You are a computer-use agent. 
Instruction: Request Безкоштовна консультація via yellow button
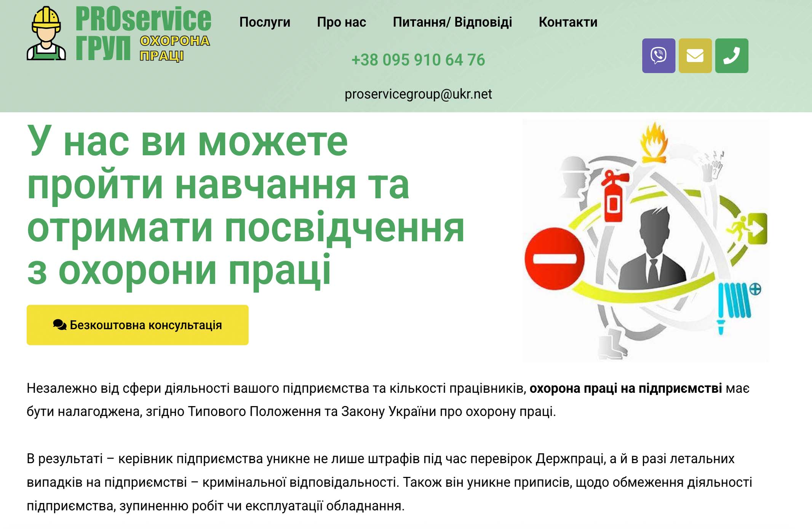pos(137,325)
